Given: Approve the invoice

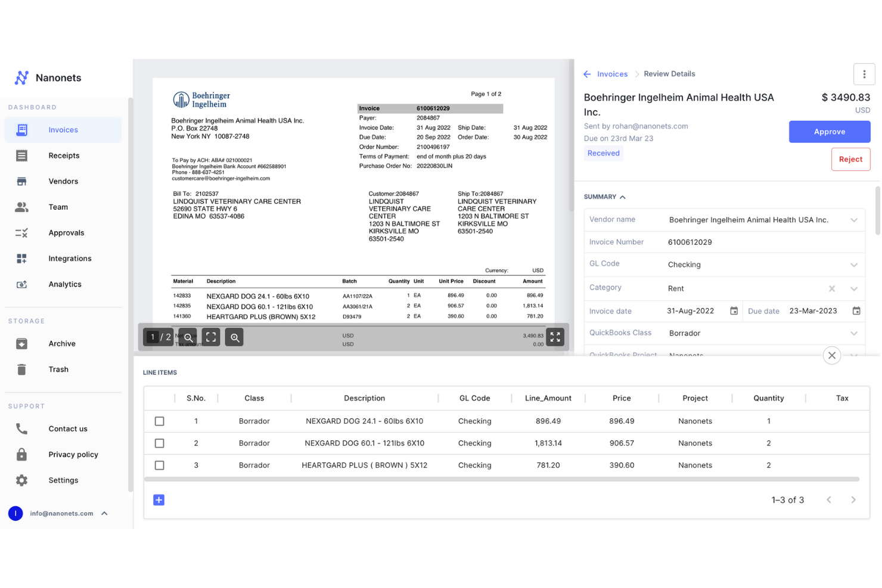Looking at the screenshot, I should [829, 132].
